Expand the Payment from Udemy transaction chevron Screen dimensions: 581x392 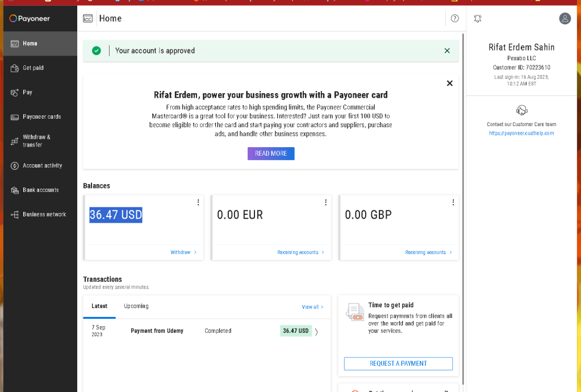point(316,332)
